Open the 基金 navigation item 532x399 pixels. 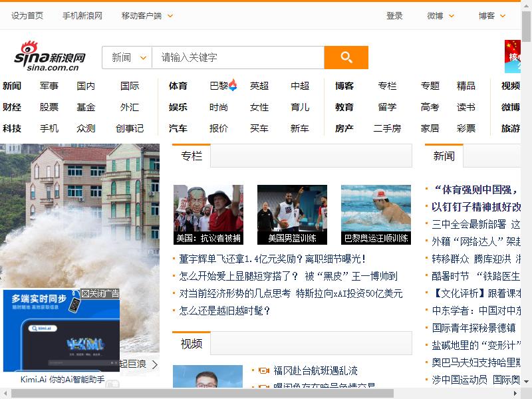[86, 107]
